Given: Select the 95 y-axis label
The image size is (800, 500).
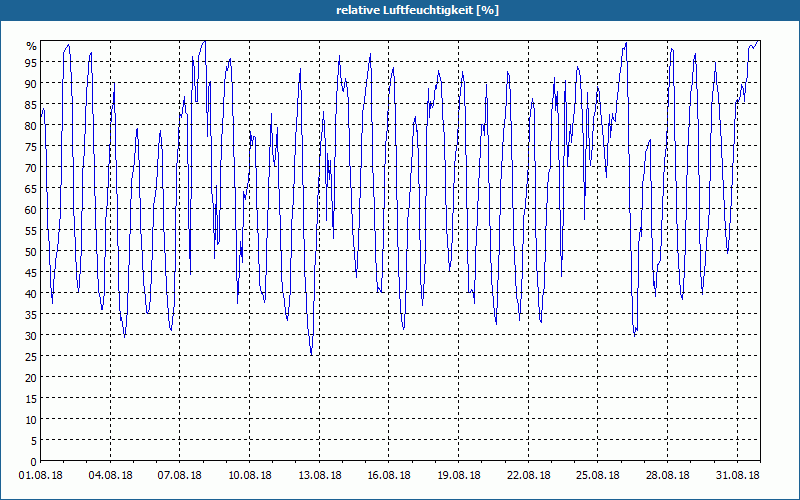Looking at the screenshot, I should coord(31,62).
